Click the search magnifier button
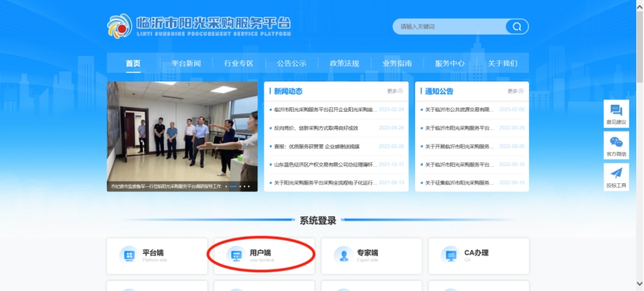This screenshot has width=644, height=291. coord(517,26)
